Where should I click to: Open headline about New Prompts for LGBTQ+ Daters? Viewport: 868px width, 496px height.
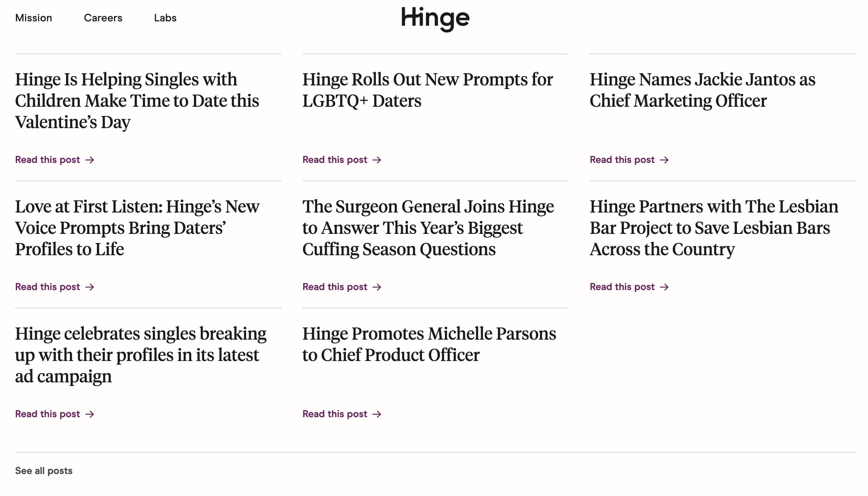click(x=427, y=90)
